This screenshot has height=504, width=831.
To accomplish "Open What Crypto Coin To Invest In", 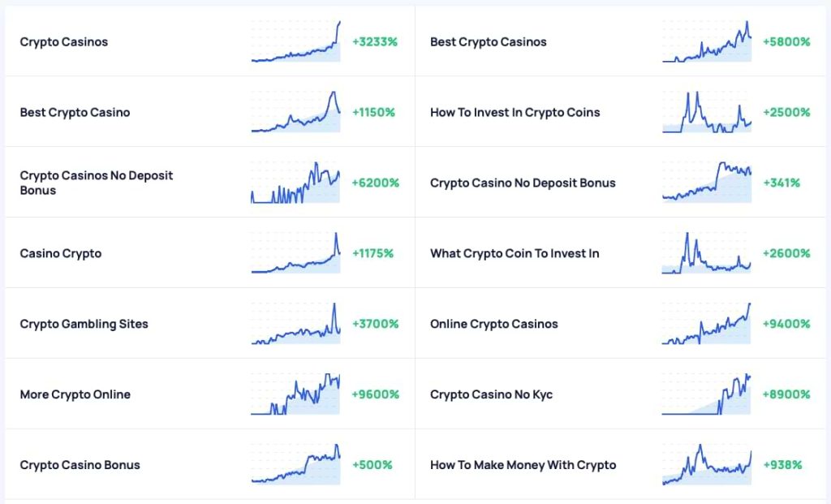I will (x=515, y=253).
